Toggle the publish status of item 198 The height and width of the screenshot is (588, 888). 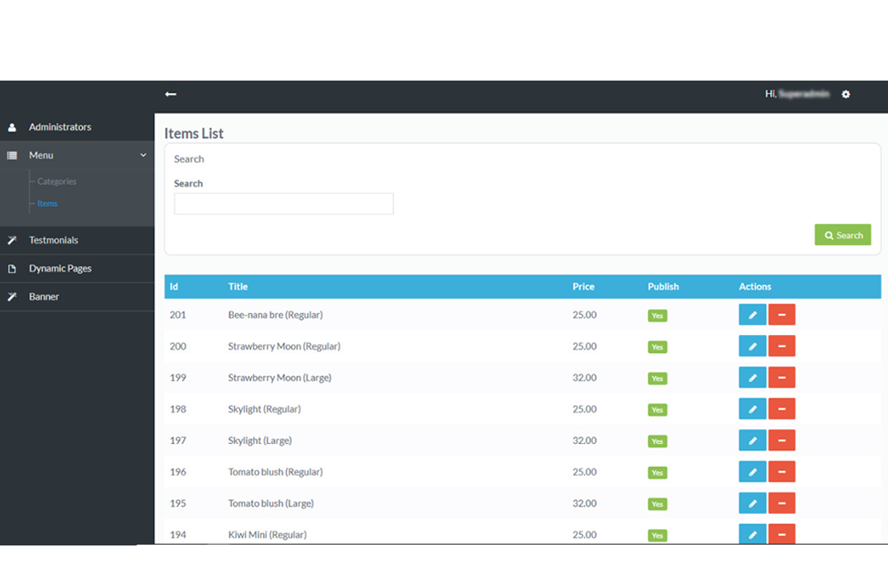(x=657, y=410)
